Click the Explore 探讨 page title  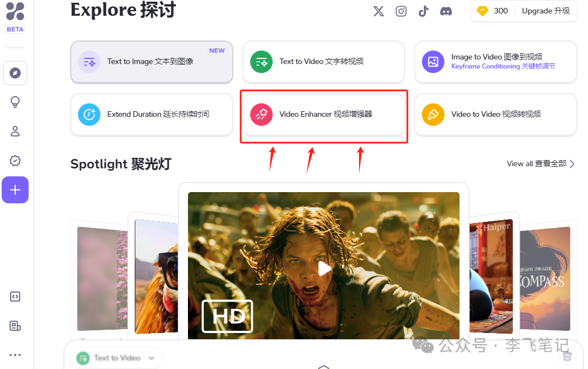point(123,10)
